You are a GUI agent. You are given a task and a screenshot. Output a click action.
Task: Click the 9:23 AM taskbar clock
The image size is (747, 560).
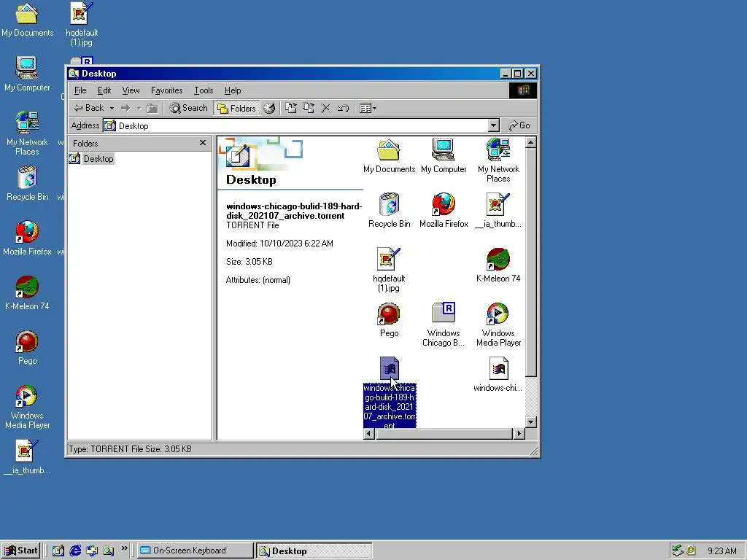721,551
